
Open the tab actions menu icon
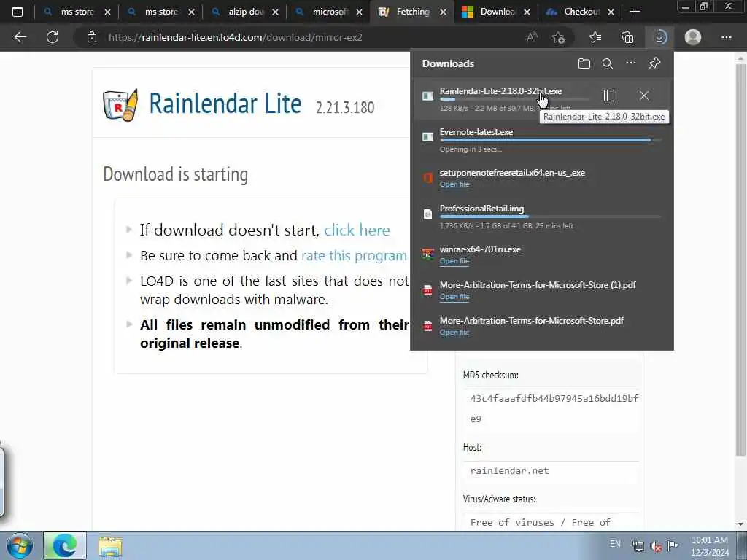[x=18, y=12]
